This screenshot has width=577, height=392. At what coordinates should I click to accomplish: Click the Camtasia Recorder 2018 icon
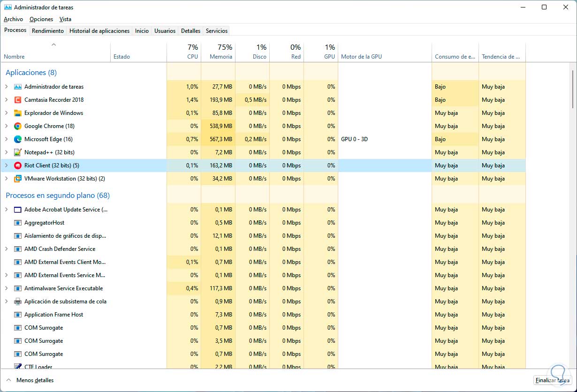tap(18, 100)
